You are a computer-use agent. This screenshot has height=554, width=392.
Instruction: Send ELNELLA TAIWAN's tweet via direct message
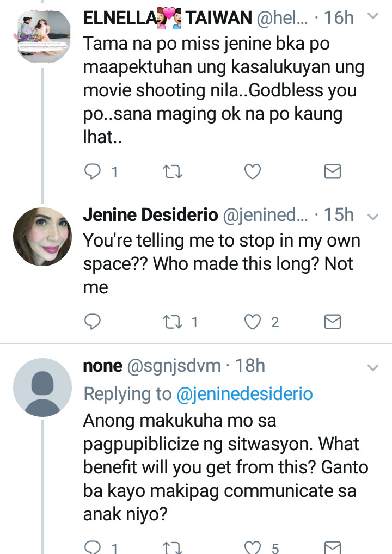point(332,172)
